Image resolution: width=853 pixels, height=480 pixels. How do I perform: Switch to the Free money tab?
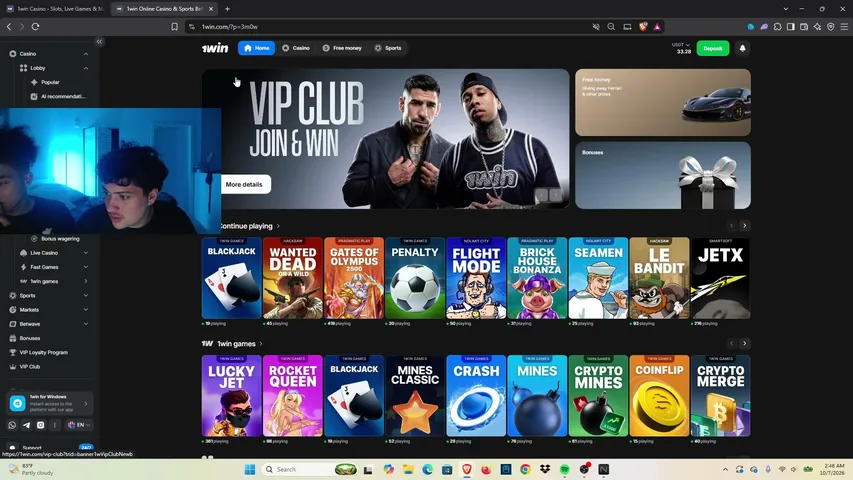342,48
